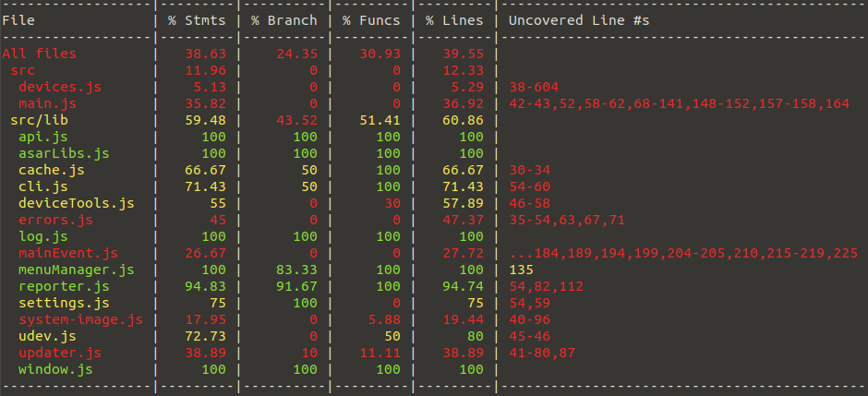Select the 'All files' row label
The image size is (868, 396).
click(40, 54)
